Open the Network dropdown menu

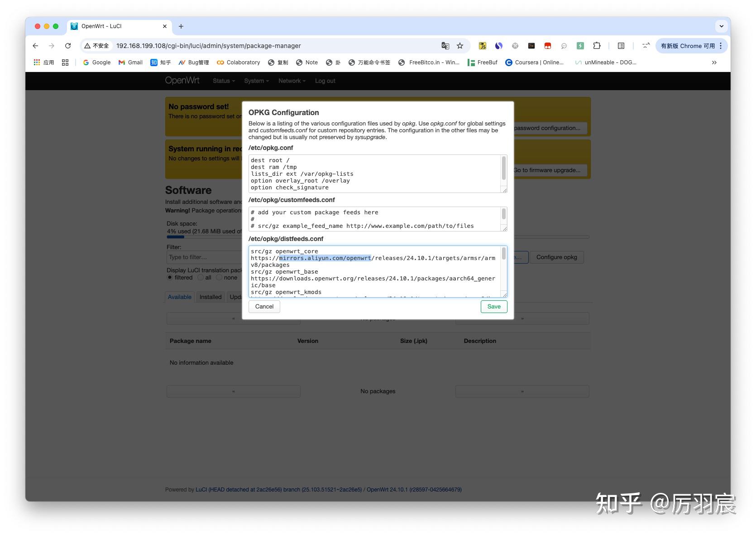(x=291, y=81)
